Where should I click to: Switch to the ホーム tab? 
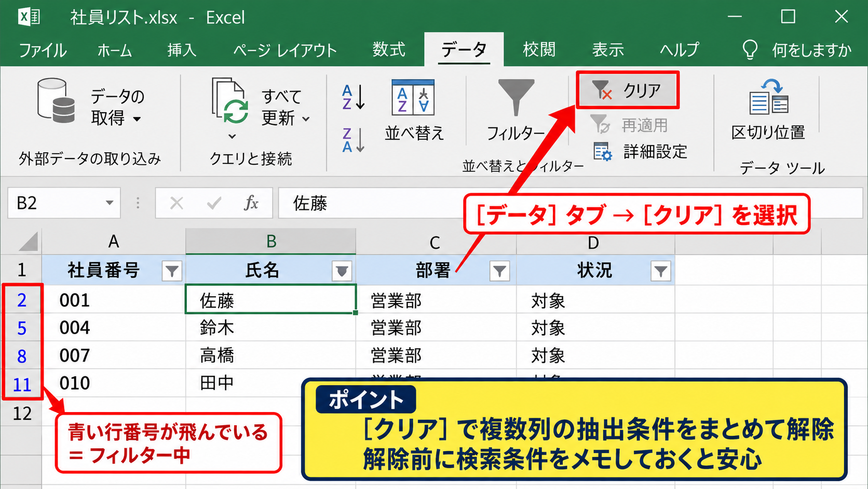[115, 50]
